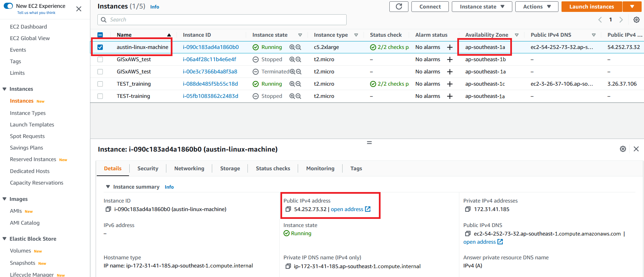Screen dimensions: 644x277
Task: Check the TEST-training row checkbox
Action: pyautogui.click(x=100, y=96)
